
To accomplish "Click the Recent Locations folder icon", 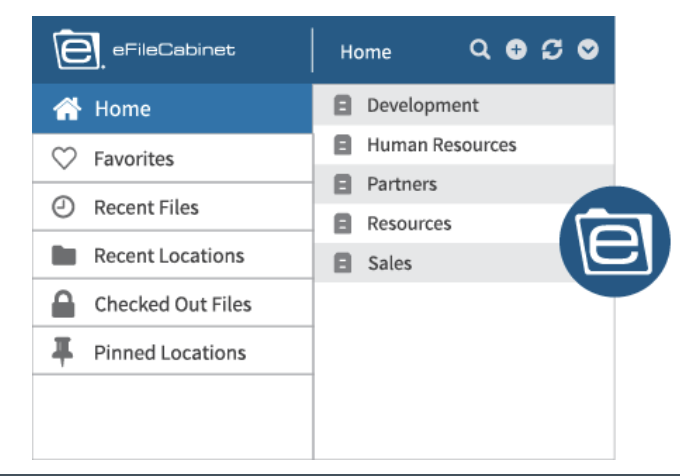I will click(x=63, y=256).
